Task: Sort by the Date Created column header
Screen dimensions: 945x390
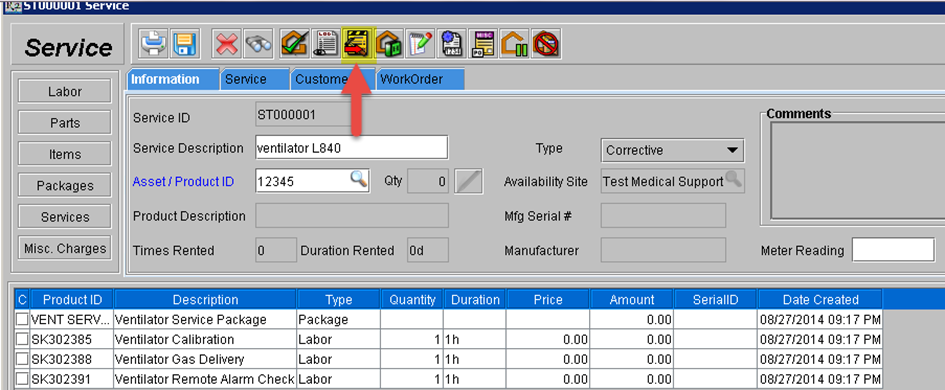Action: (820, 300)
